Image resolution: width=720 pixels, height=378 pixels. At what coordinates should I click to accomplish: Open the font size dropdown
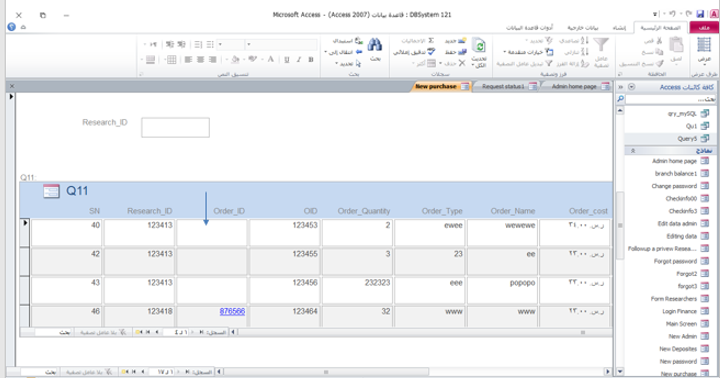tap(220, 45)
